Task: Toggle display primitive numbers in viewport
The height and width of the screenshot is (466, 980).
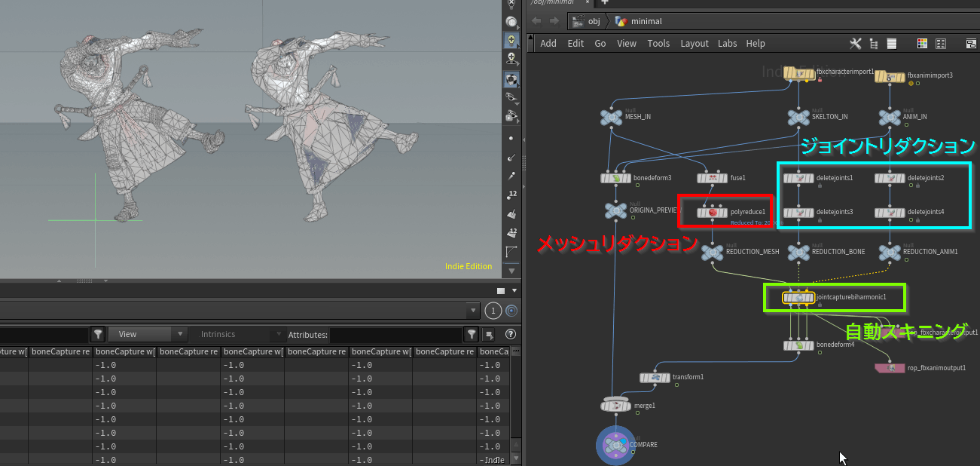Action: [511, 232]
